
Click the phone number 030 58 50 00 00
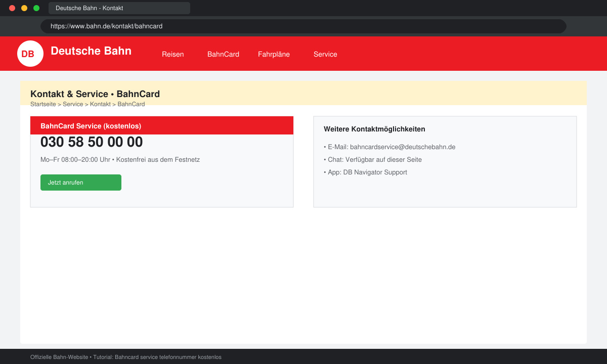point(92,142)
